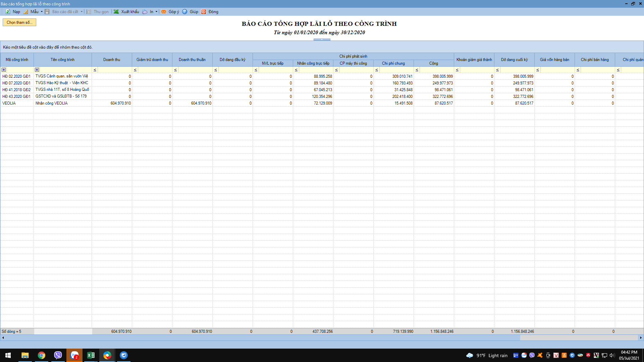Click the Dở dang cuối kỳ column header
This screenshot has height=362, width=644.
point(514,60)
